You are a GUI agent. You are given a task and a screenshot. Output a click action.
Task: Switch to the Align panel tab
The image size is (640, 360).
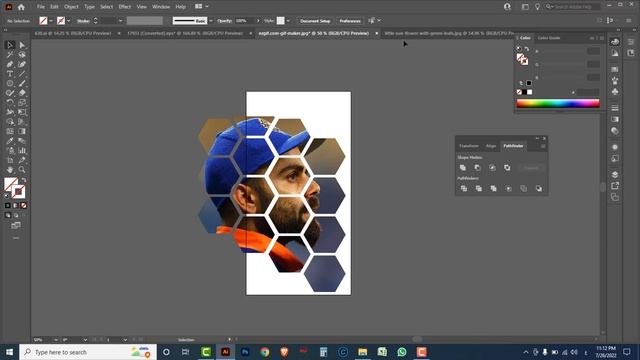click(491, 146)
